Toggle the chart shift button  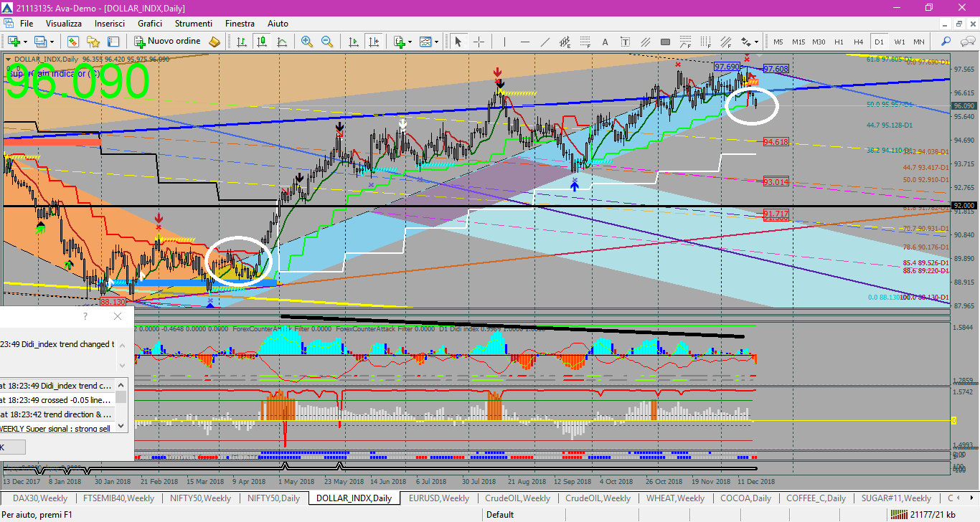click(x=374, y=42)
